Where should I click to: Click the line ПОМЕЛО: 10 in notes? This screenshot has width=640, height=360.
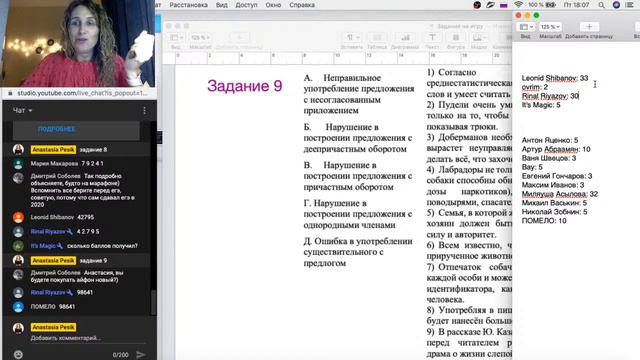544,221
